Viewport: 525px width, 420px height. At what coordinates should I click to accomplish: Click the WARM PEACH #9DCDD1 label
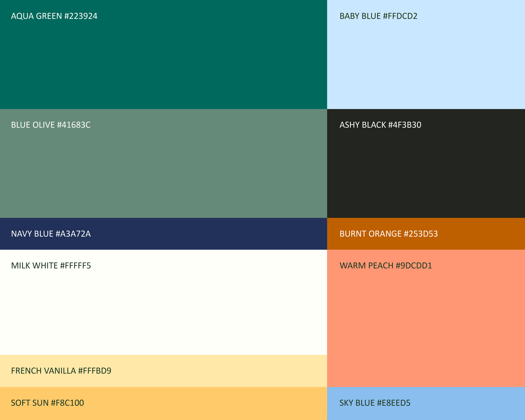tap(385, 265)
